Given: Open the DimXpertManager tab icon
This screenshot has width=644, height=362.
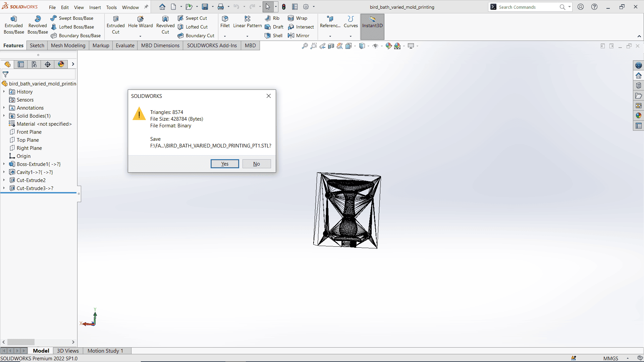Looking at the screenshot, I should pos(48,64).
